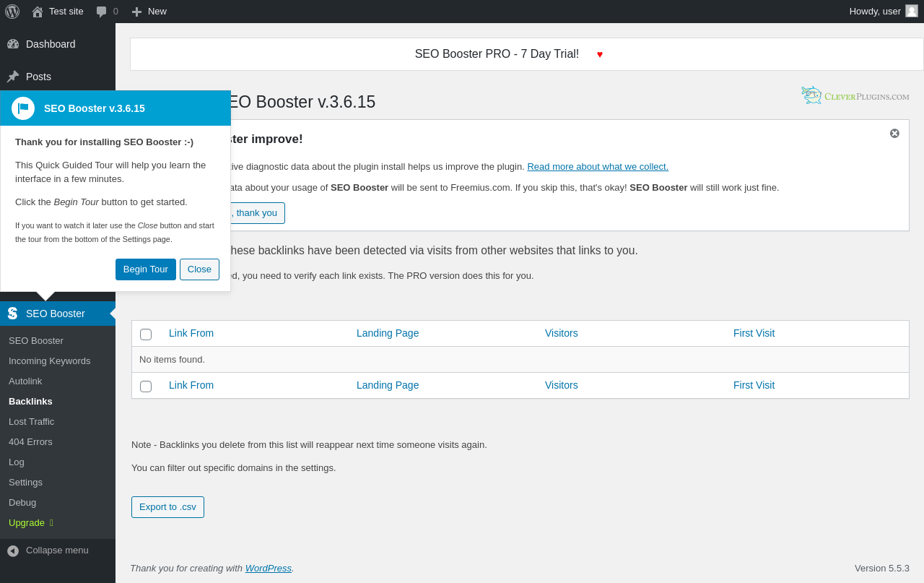Open the Test site home icon
The height and width of the screenshot is (583, 924).
(x=38, y=12)
